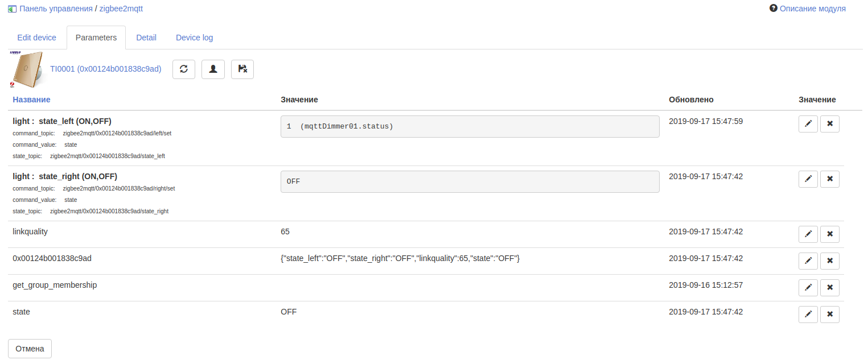The height and width of the screenshot is (364, 868).
Task: Open the Device log tab
Action: (x=194, y=38)
